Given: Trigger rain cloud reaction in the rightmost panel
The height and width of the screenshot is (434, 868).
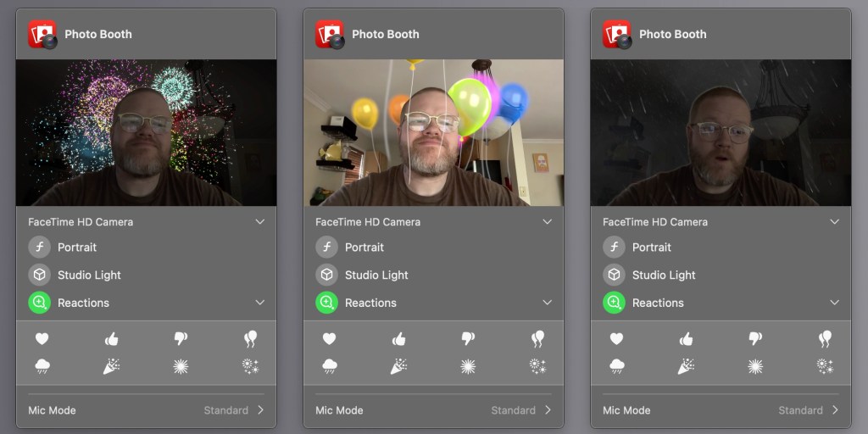Looking at the screenshot, I should point(616,366).
